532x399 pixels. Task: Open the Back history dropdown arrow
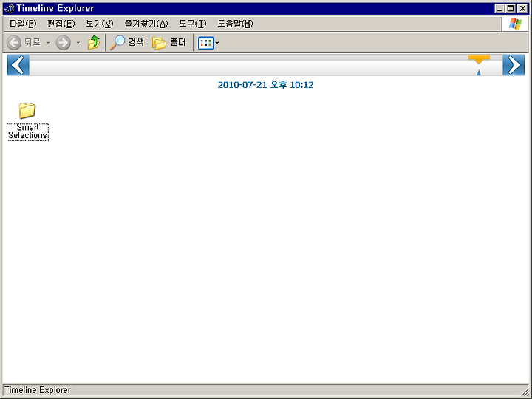(48, 43)
